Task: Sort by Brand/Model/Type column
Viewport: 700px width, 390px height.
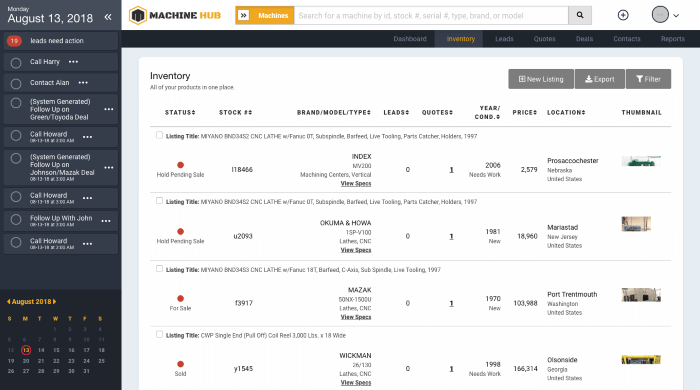Action: [333, 112]
